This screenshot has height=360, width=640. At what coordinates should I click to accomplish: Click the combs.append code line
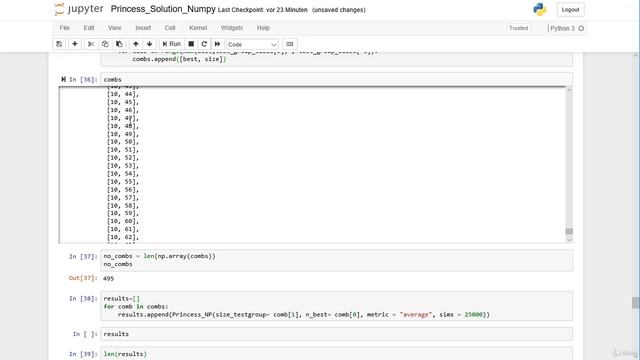(x=179, y=59)
